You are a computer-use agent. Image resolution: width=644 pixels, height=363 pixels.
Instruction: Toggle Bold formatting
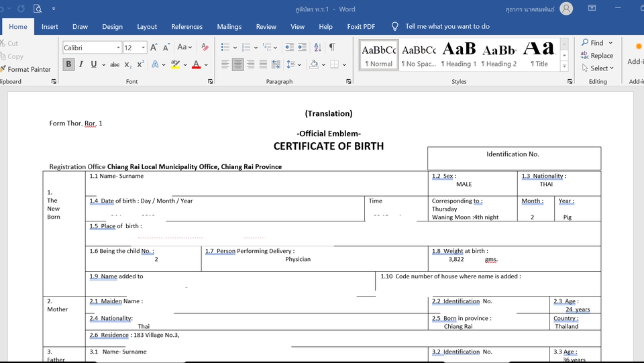pyautogui.click(x=68, y=64)
